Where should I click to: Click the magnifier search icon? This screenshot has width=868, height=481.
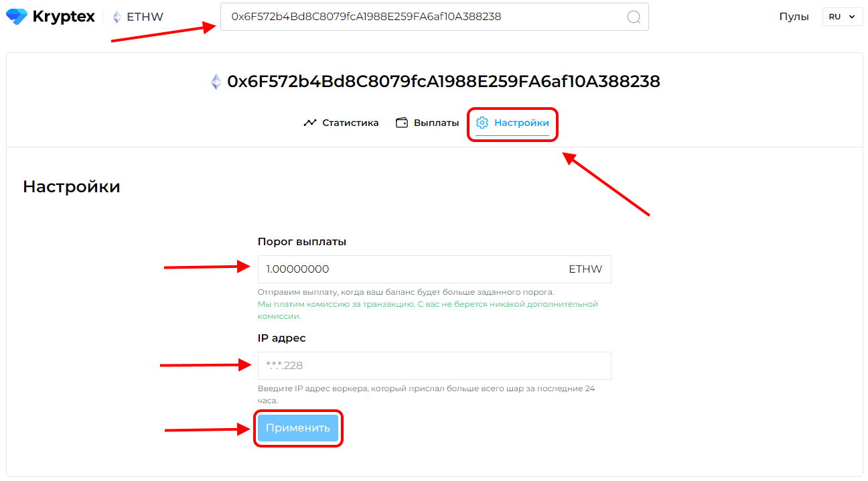point(634,17)
